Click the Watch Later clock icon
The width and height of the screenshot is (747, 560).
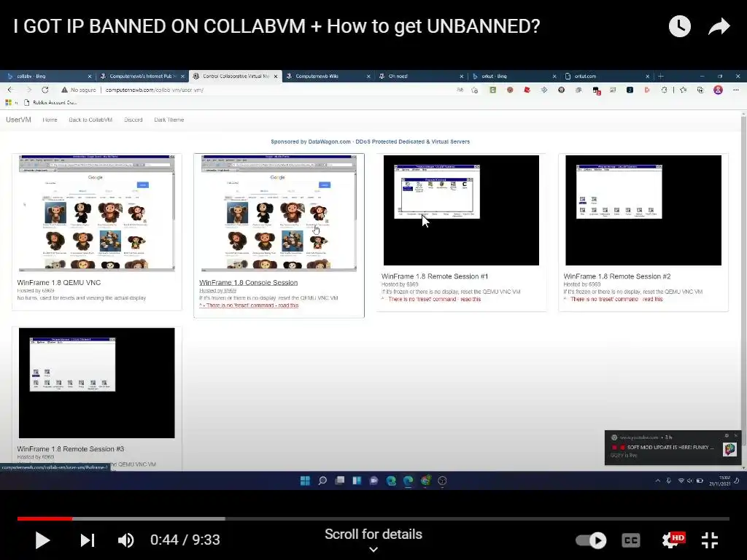[x=679, y=26]
